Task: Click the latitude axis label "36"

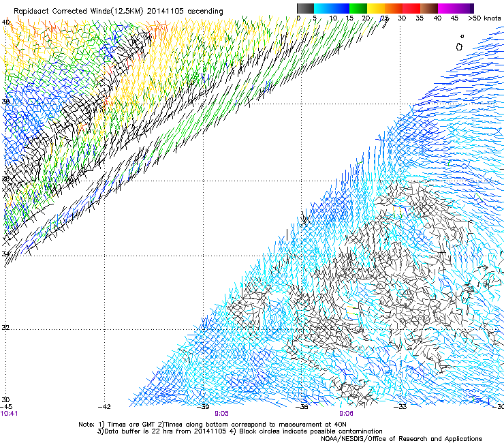Action: (5, 179)
